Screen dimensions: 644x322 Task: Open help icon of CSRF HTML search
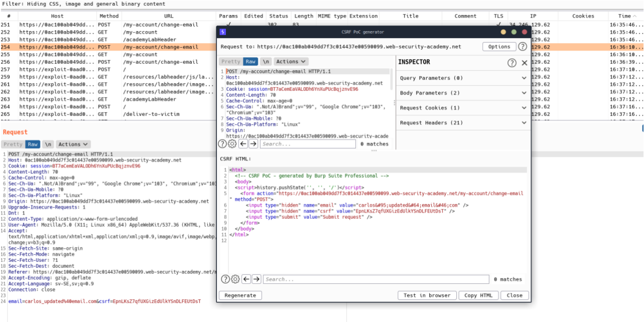pyautogui.click(x=225, y=279)
